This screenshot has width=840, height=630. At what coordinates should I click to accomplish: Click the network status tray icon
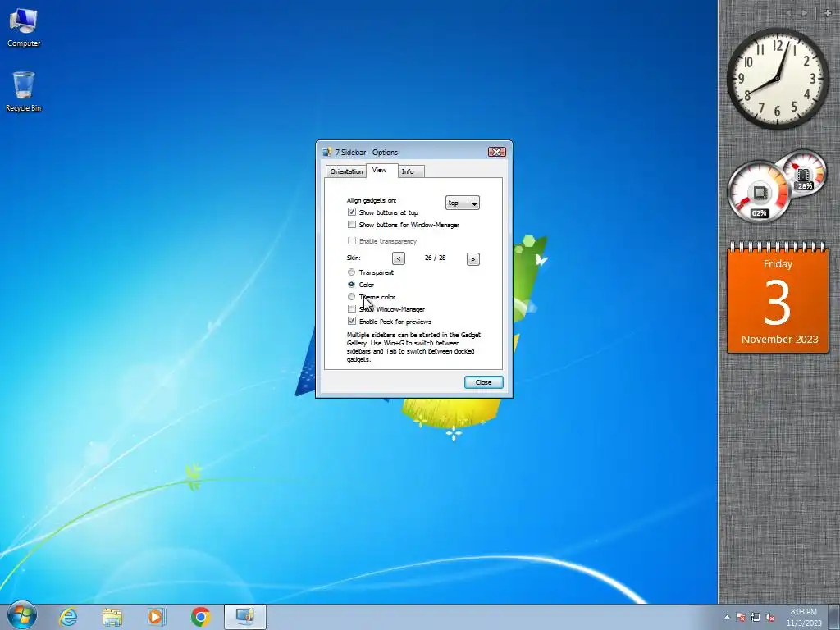pos(756,617)
